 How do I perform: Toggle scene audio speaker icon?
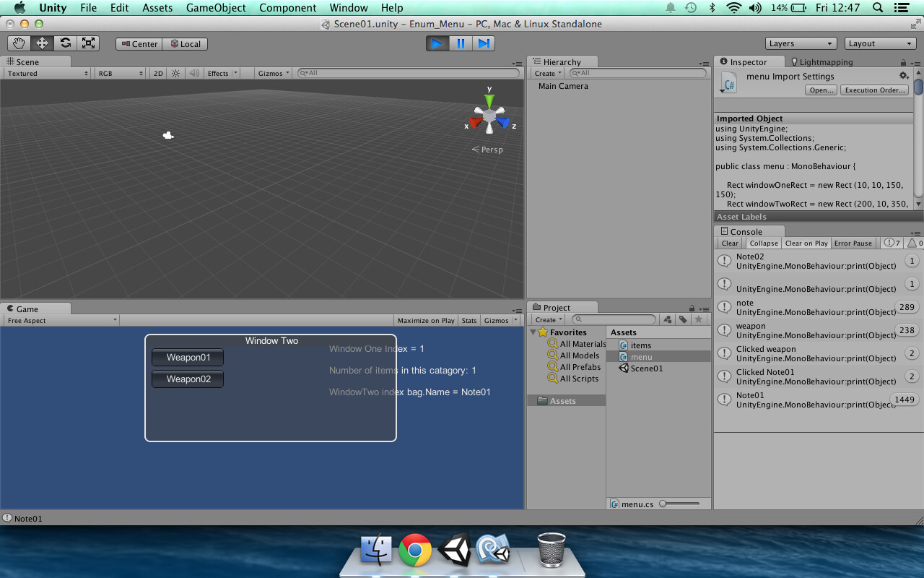pos(193,73)
